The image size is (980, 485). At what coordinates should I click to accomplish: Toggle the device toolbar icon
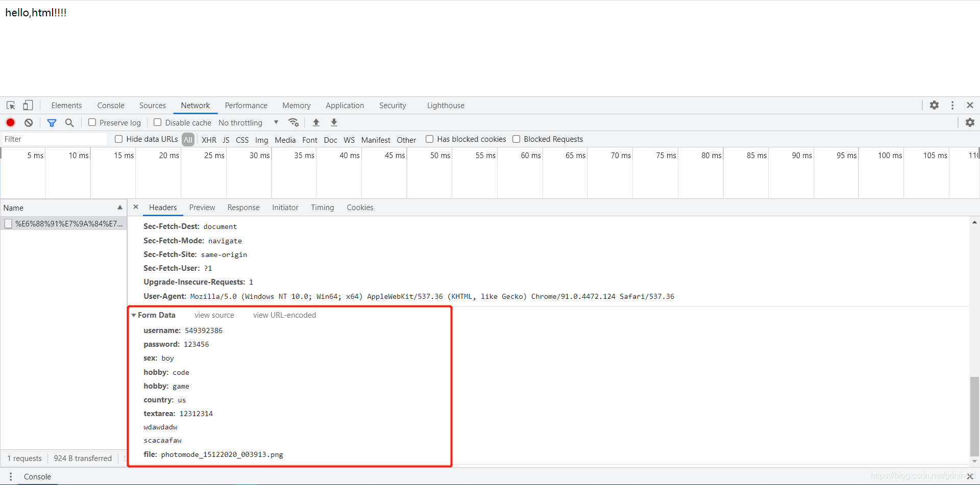[x=28, y=105]
